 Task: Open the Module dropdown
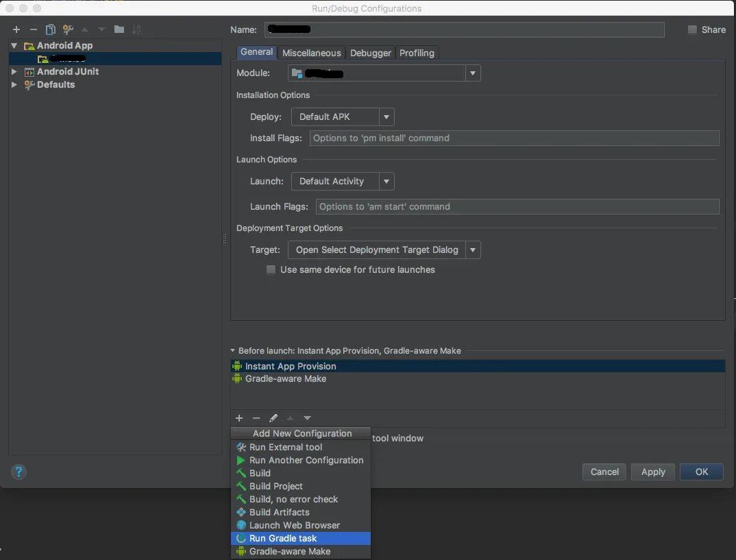click(x=473, y=73)
